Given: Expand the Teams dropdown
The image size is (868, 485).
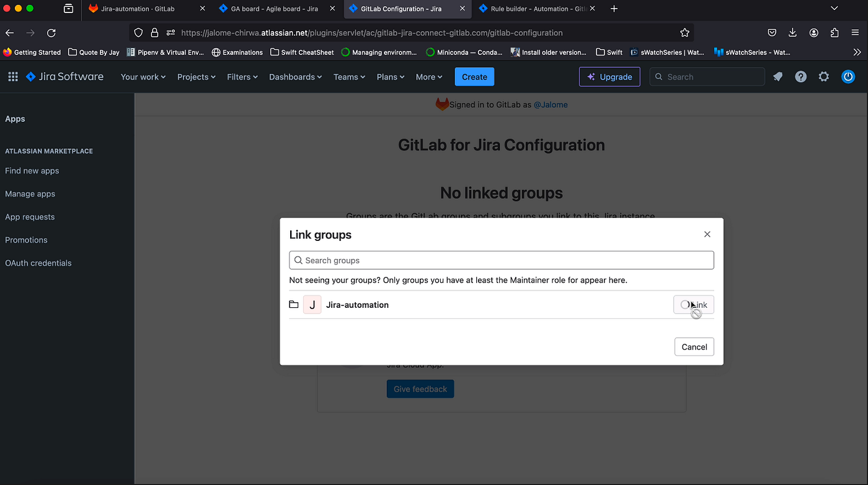Looking at the screenshot, I should click(x=349, y=77).
